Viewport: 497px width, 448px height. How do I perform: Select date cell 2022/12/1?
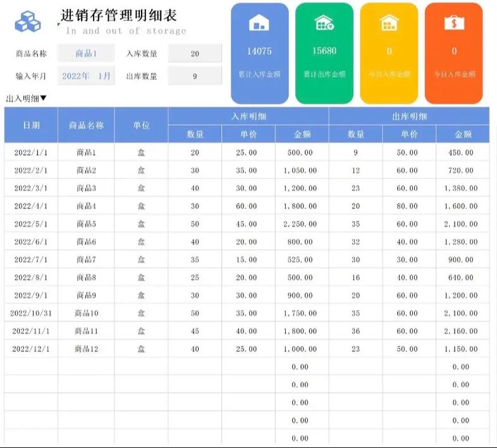coord(31,349)
